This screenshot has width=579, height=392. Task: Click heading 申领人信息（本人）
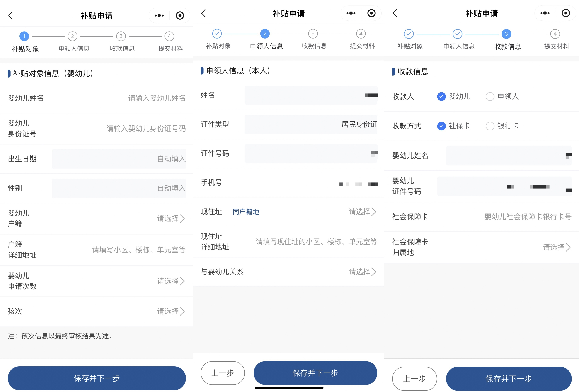[239, 71]
